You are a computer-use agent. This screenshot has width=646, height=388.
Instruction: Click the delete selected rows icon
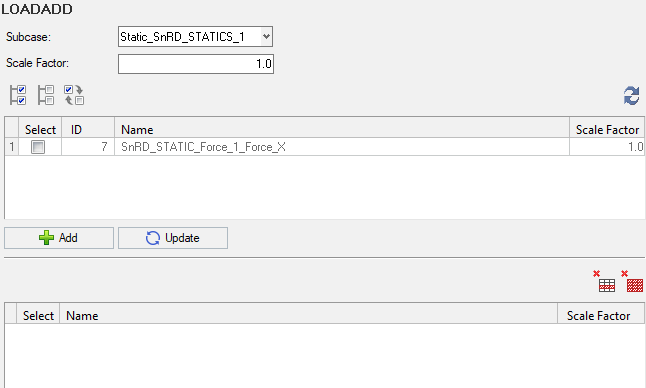point(604,281)
